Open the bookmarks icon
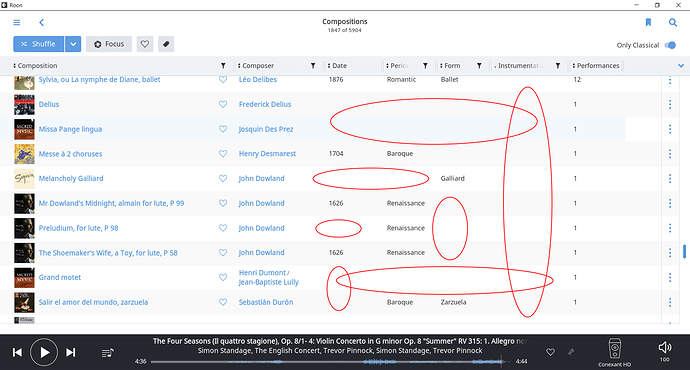 pyautogui.click(x=648, y=22)
